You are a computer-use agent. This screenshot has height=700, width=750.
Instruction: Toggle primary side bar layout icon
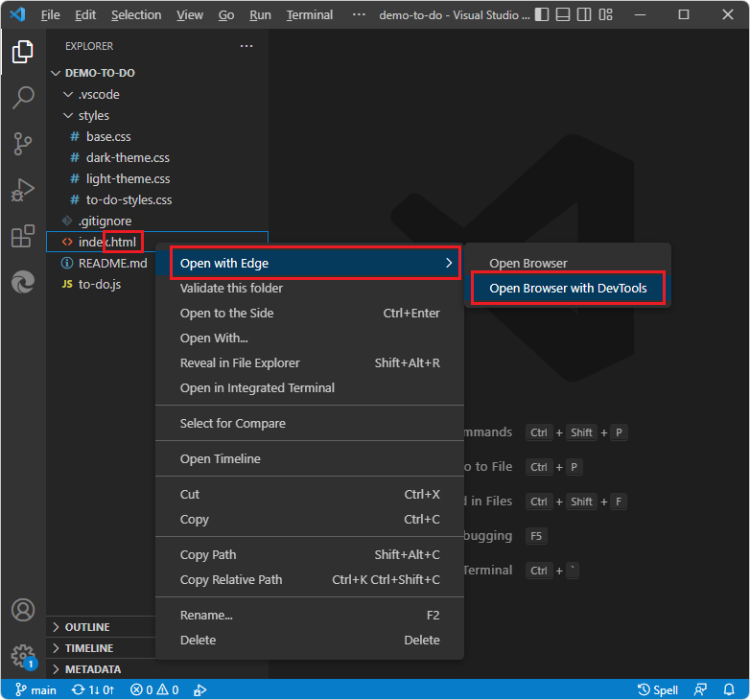pos(542,14)
